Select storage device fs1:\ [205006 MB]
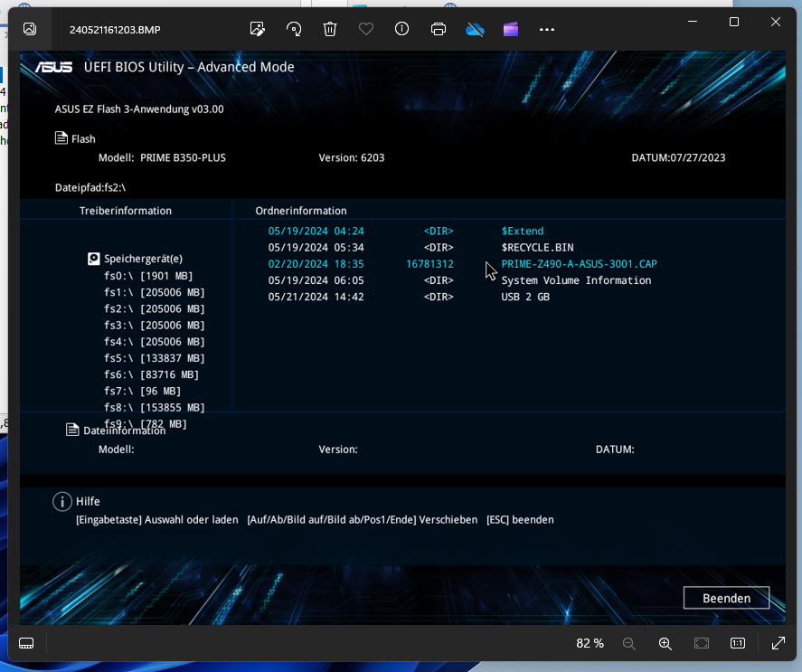This screenshot has height=672, width=802. tap(154, 292)
